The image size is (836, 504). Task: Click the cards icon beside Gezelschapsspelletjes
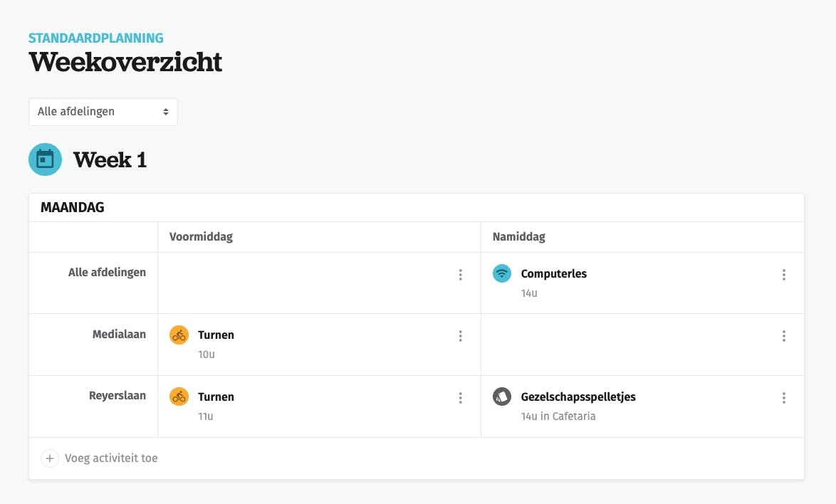pyautogui.click(x=502, y=397)
